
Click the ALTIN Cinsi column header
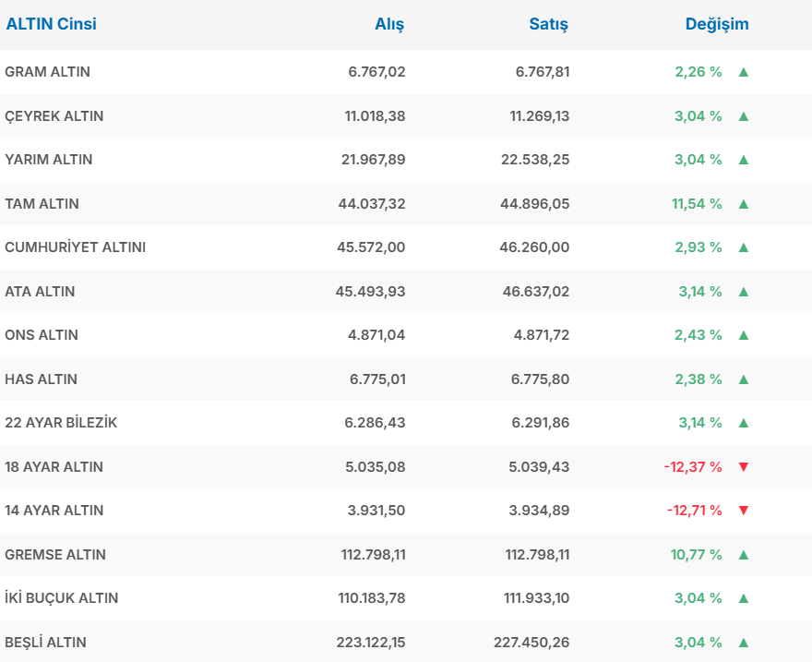[52, 24]
